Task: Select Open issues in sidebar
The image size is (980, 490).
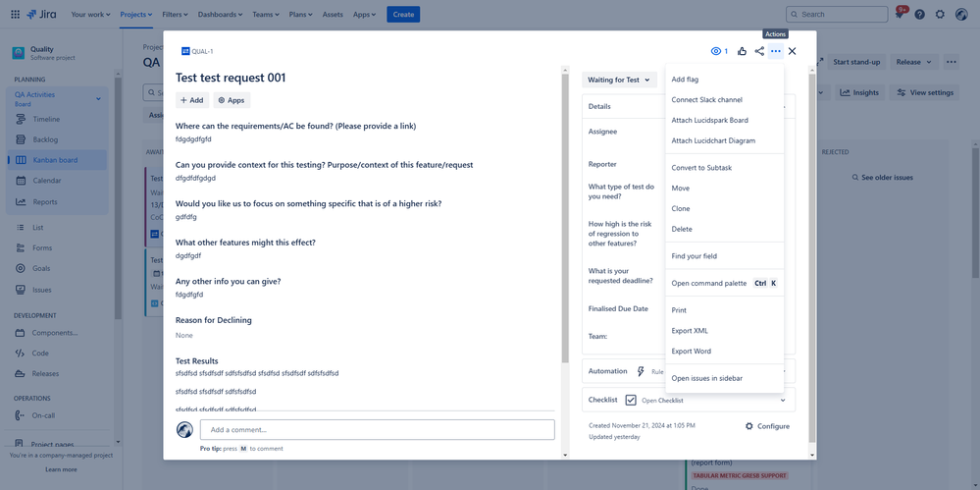Action: 724,378
